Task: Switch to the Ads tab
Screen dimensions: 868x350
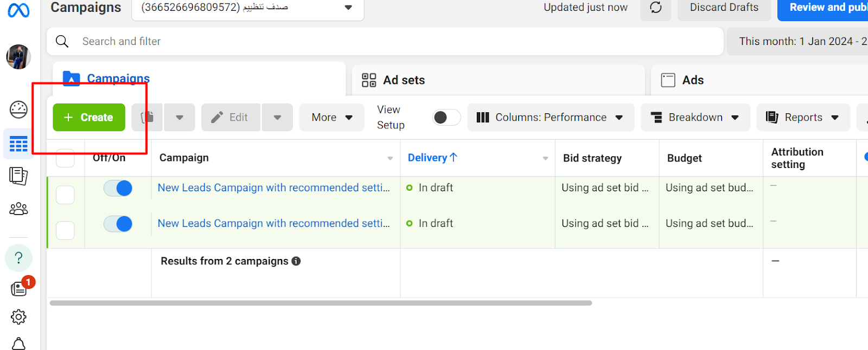Action: (692, 80)
